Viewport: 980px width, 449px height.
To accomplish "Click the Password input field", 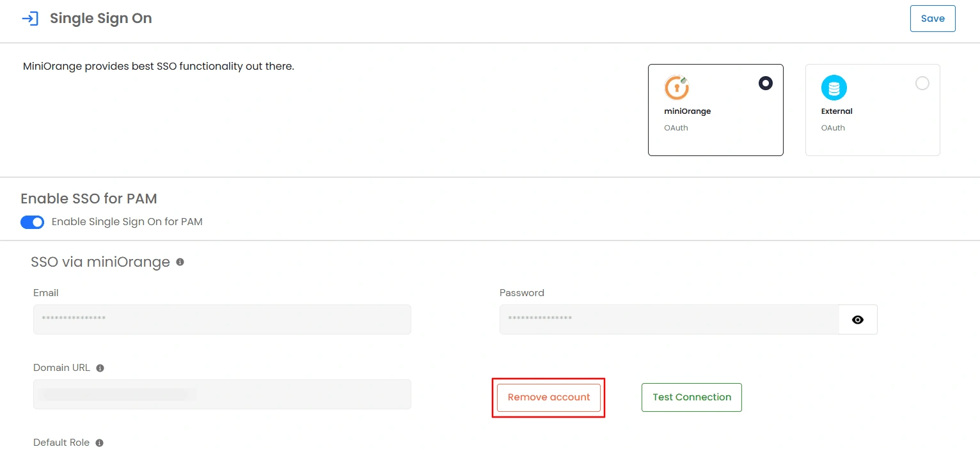I will (x=669, y=319).
